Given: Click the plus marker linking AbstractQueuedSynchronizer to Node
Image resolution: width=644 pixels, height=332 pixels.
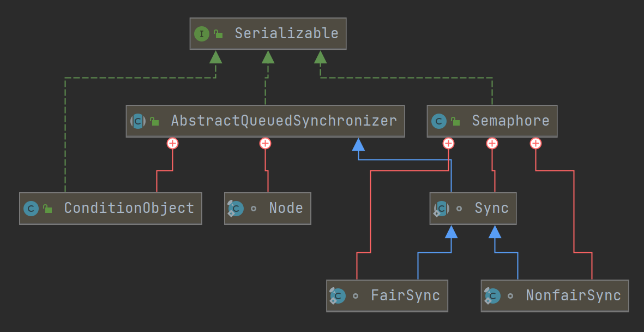Looking at the screenshot, I should pos(265,143).
